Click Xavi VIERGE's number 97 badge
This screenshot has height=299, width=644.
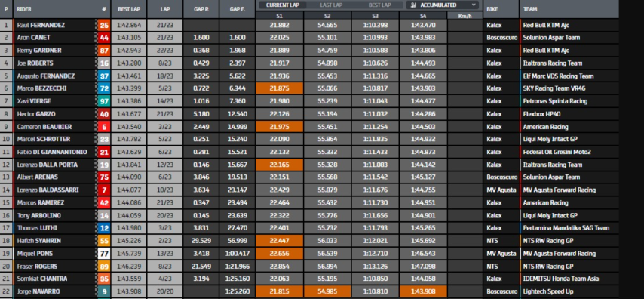[x=104, y=101]
